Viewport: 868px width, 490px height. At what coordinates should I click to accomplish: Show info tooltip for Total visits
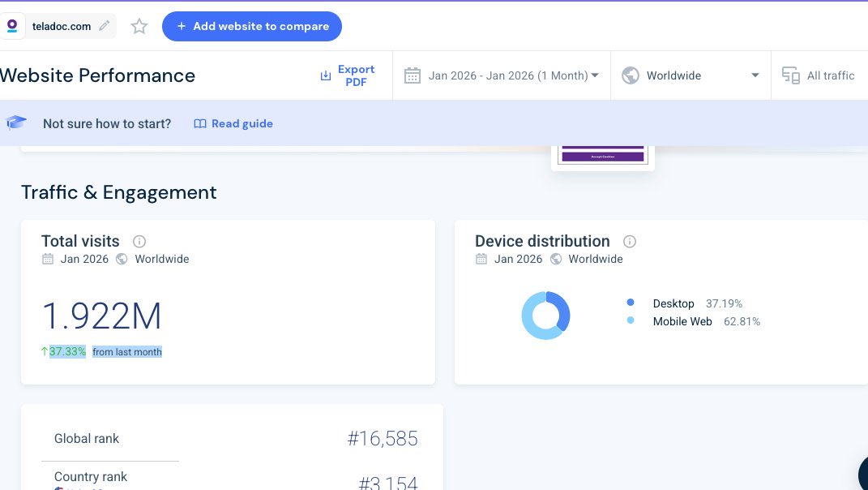(139, 241)
